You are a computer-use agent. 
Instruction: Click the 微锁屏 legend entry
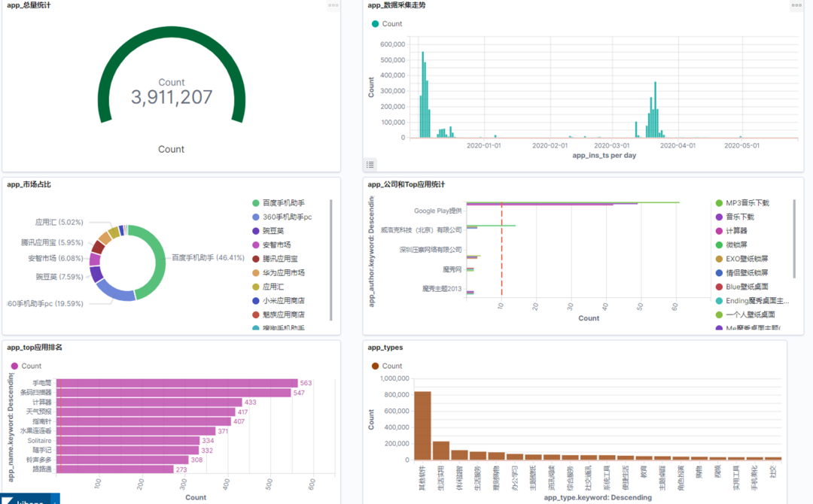[x=732, y=245]
